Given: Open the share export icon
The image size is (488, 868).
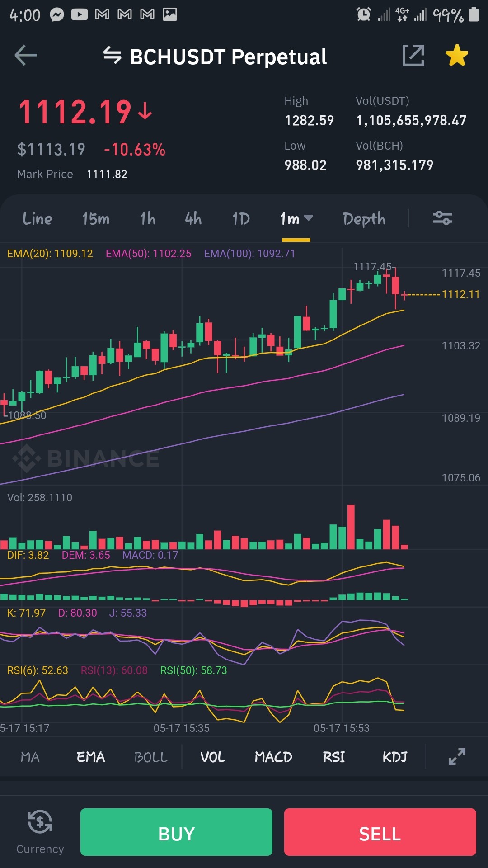Looking at the screenshot, I should pos(413,56).
